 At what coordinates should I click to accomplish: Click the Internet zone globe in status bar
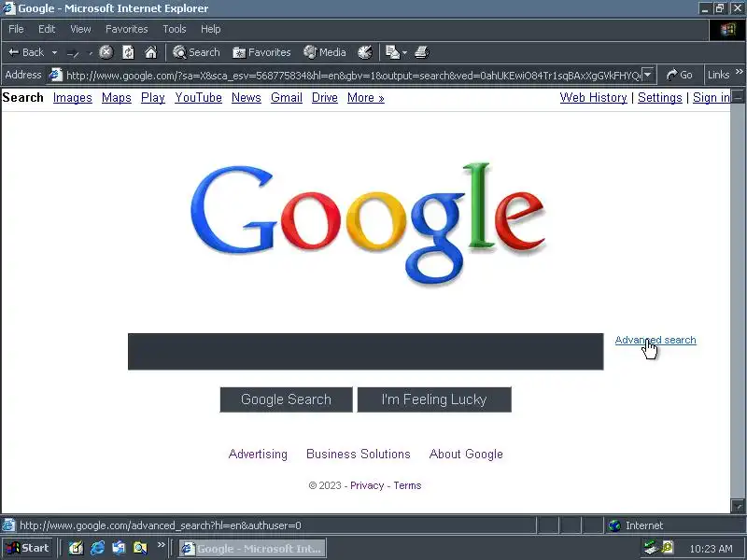point(615,525)
